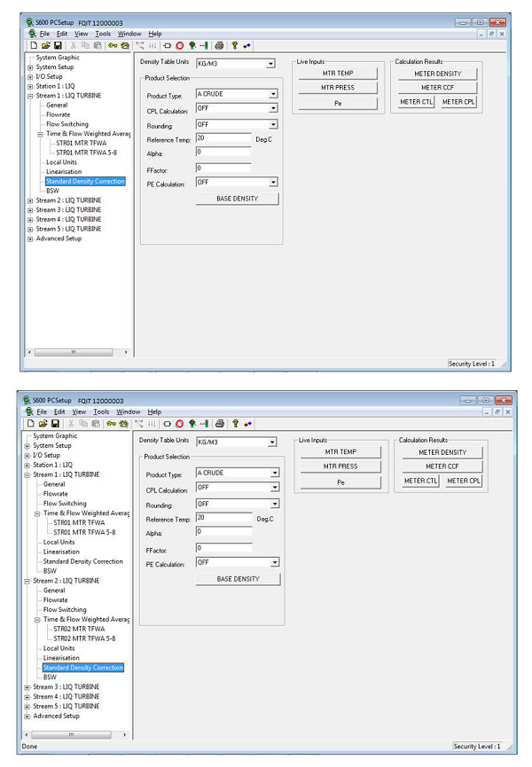Click METER CTL button in bottom window
532x767 pixels.
(x=420, y=481)
